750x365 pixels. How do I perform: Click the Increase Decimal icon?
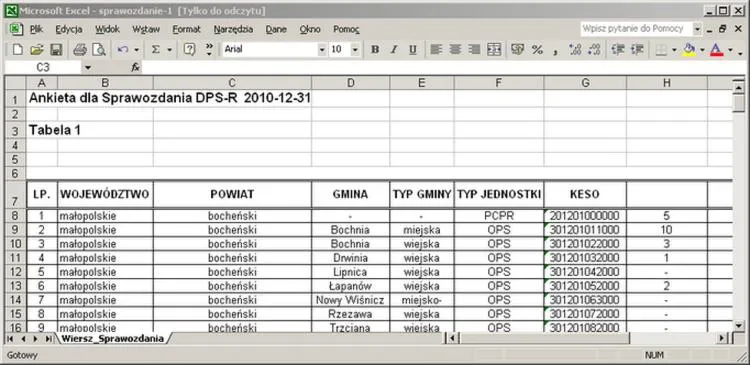point(575,49)
